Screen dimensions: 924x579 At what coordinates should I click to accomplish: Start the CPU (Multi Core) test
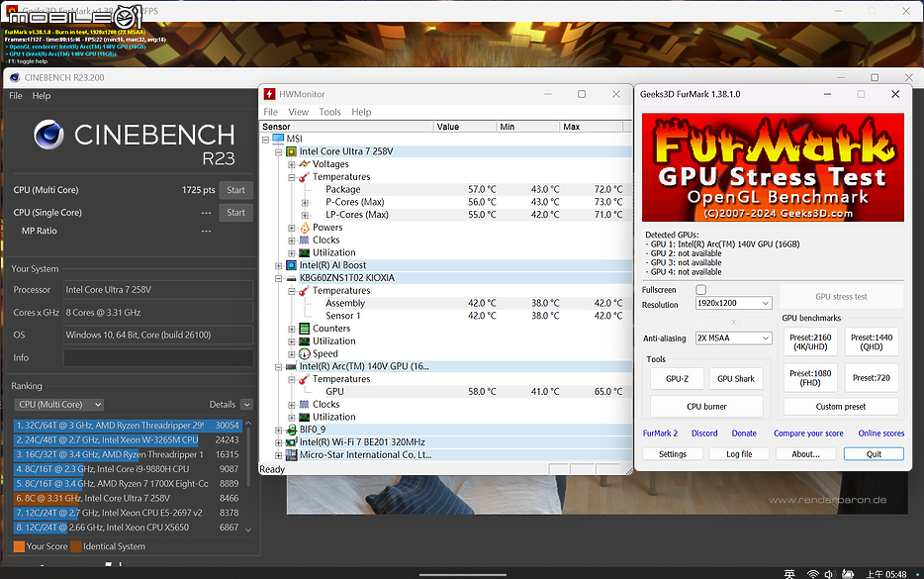[235, 190]
